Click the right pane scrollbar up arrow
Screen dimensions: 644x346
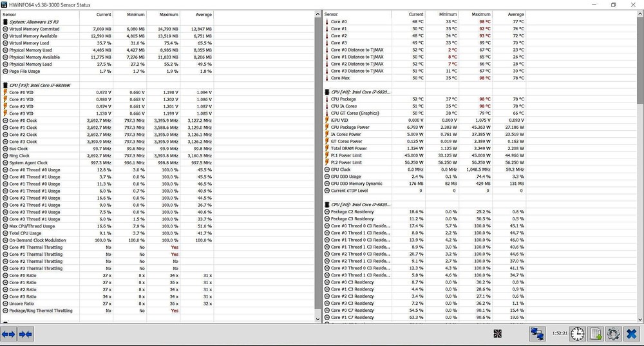[639, 14]
